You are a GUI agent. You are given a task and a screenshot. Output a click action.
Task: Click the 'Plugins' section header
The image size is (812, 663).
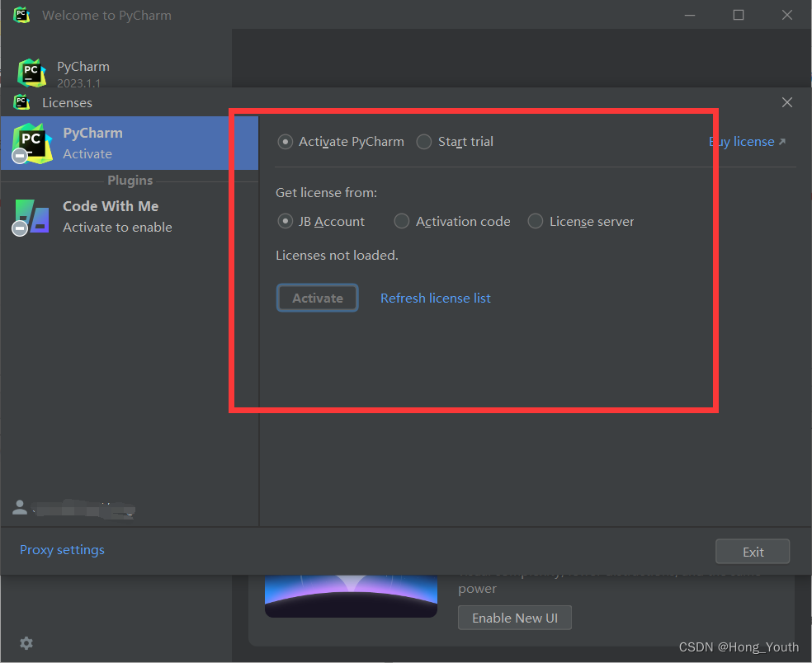click(130, 181)
